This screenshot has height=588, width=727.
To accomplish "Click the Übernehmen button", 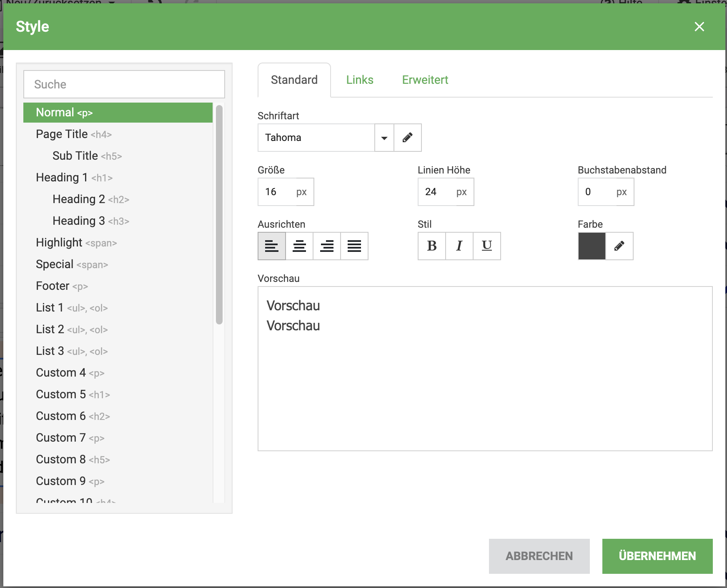I will coord(657,556).
